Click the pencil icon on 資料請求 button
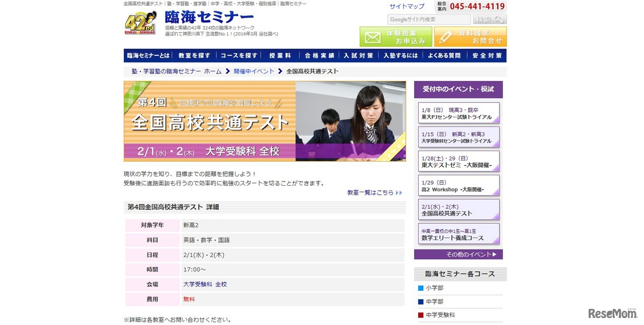The width and height of the screenshot is (644, 325). pyautogui.click(x=445, y=37)
